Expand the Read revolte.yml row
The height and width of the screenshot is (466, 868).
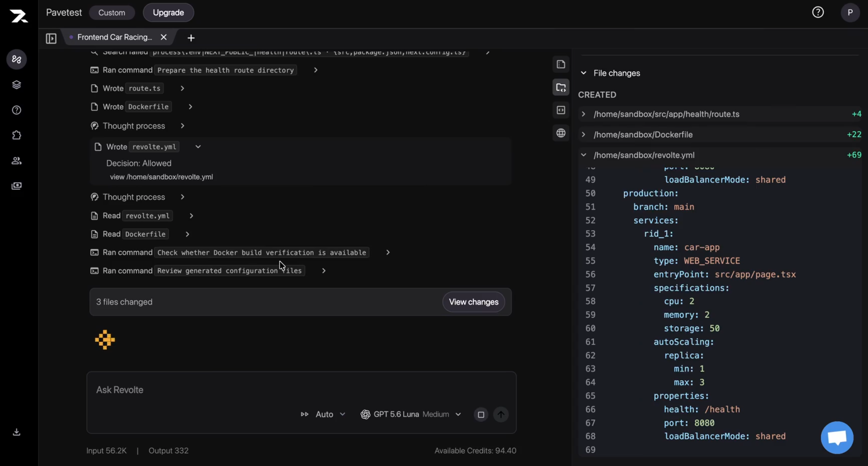[192, 216]
